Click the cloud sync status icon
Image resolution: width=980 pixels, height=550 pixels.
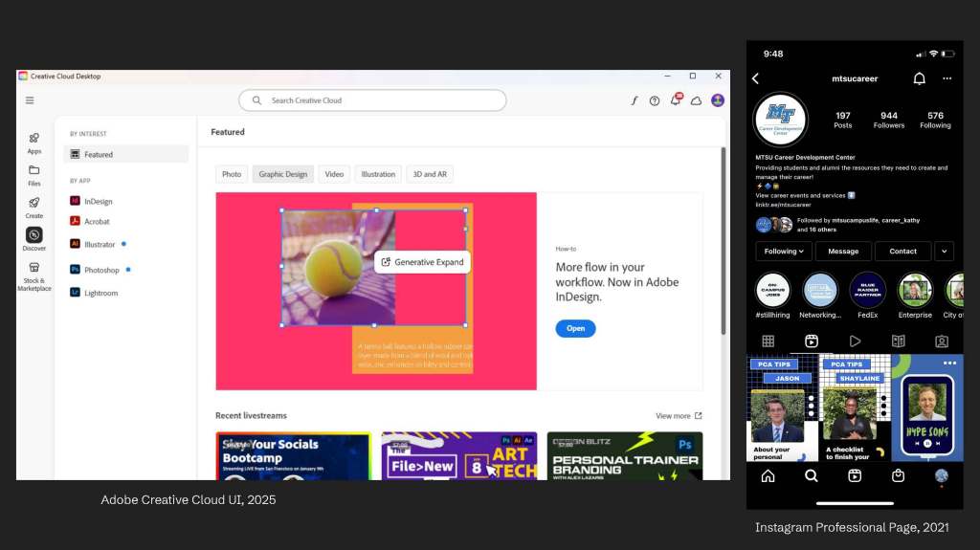point(697,100)
